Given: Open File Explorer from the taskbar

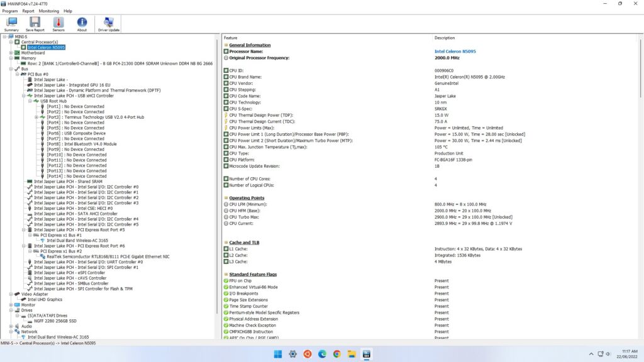Looking at the screenshot, I should coord(352,354).
